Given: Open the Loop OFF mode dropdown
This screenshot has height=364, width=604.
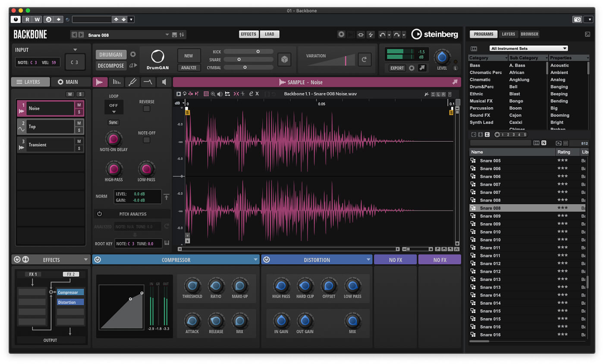Looking at the screenshot, I should pyautogui.click(x=114, y=107).
